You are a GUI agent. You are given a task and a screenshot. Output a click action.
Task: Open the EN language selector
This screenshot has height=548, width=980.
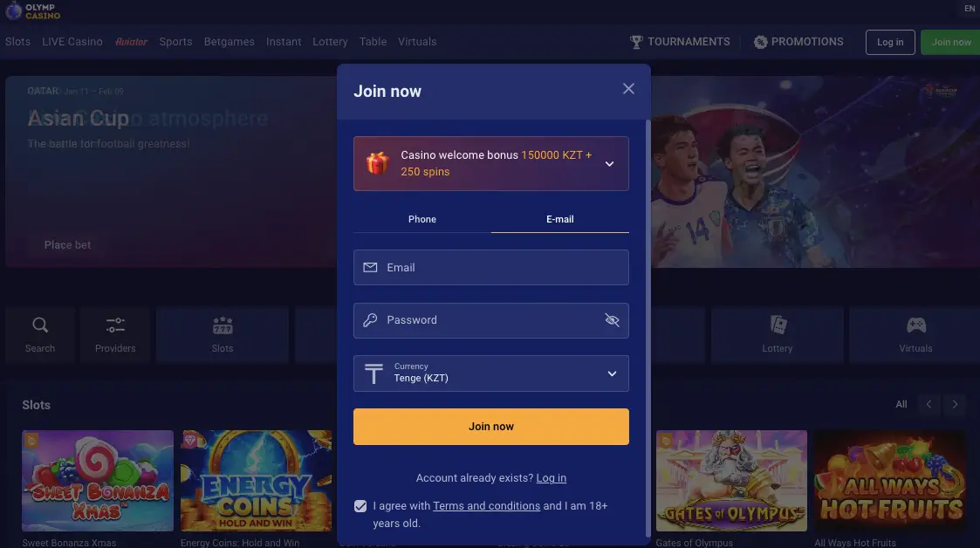pyautogui.click(x=969, y=9)
